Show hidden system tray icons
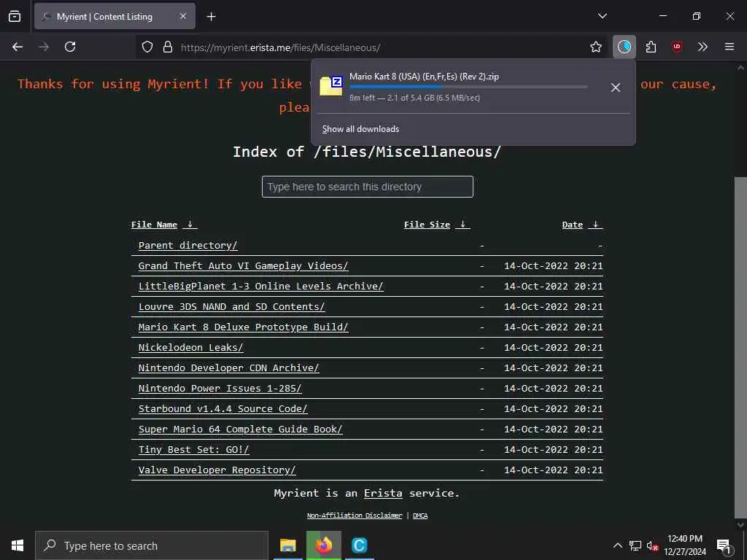Image resolution: width=747 pixels, height=560 pixels. click(617, 545)
